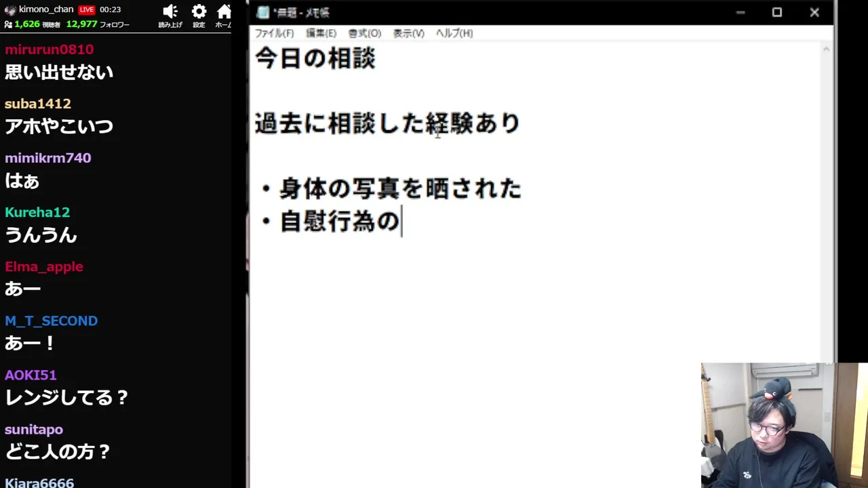Click the viewer count icon beside 1,626
This screenshot has height=488, width=868.
pos(8,24)
